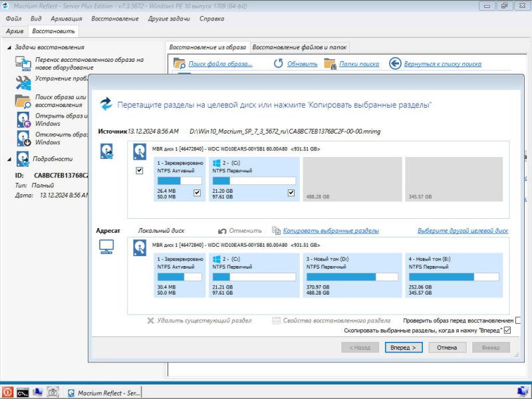Click the network computers taskbar icon

37,392
